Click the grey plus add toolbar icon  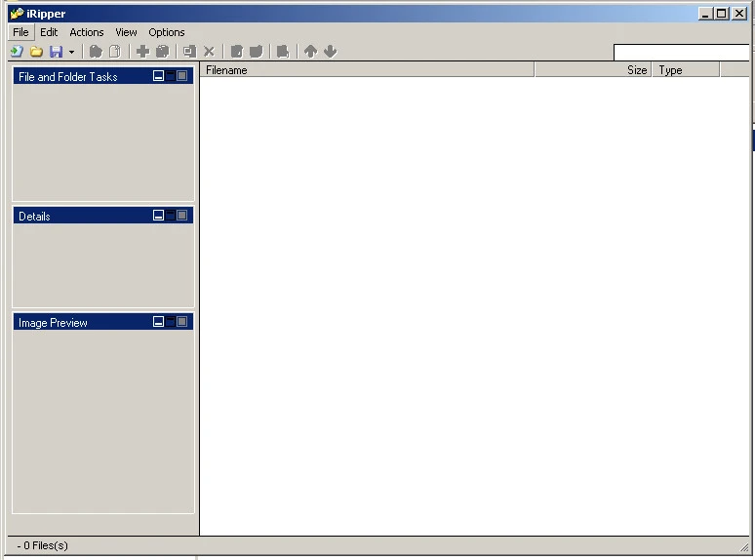click(x=143, y=51)
